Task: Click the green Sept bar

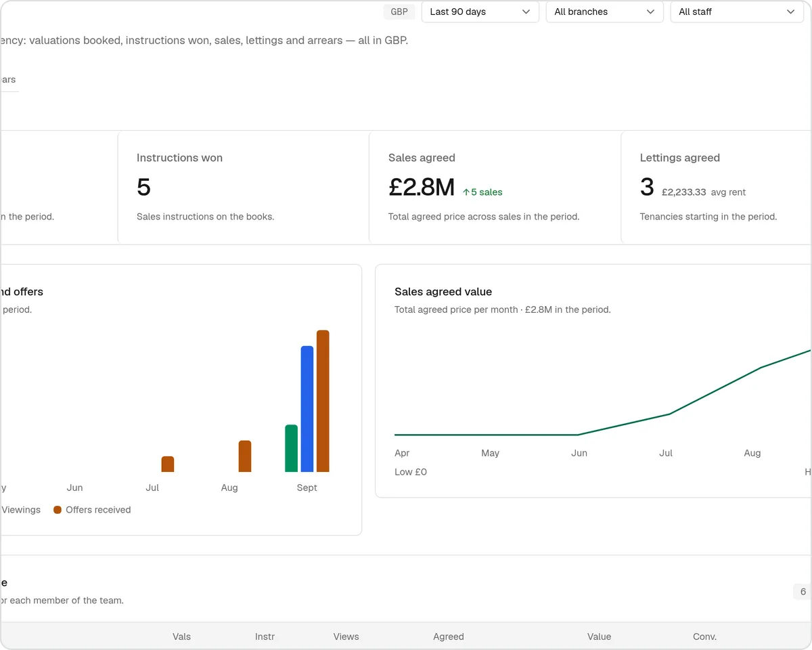Action: (x=292, y=448)
